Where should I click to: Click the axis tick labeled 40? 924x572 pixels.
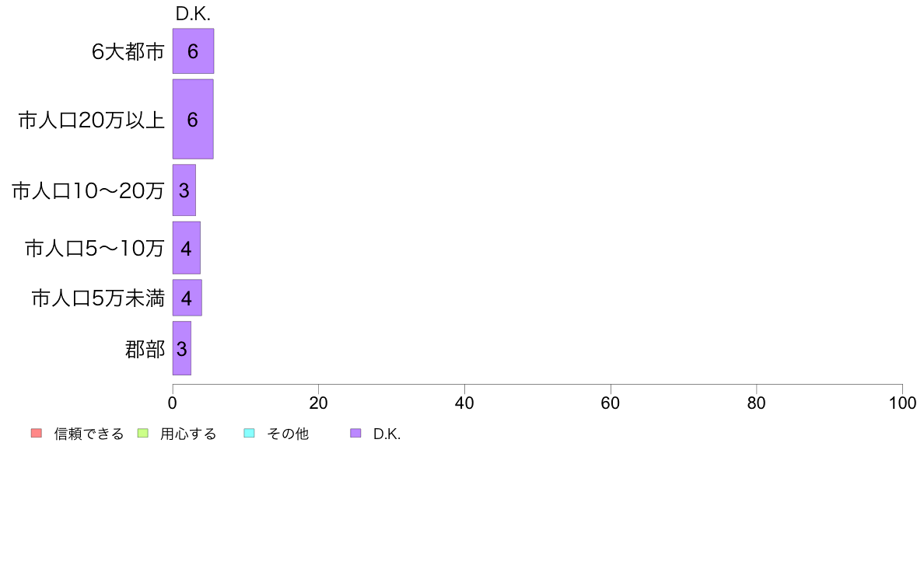click(464, 403)
